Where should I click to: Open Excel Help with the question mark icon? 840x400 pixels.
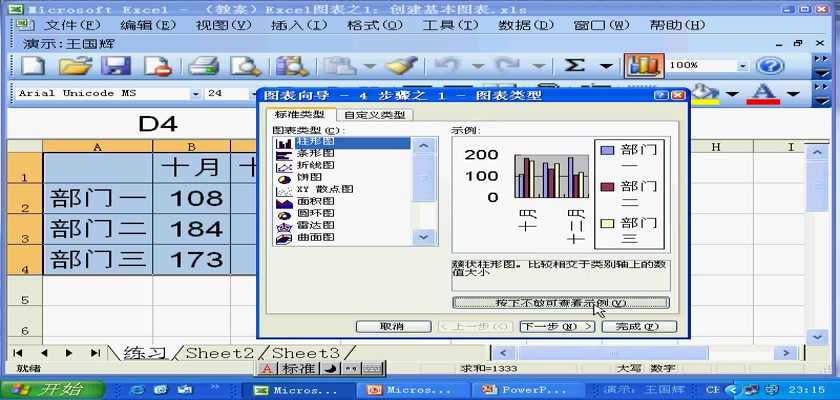pos(769,66)
